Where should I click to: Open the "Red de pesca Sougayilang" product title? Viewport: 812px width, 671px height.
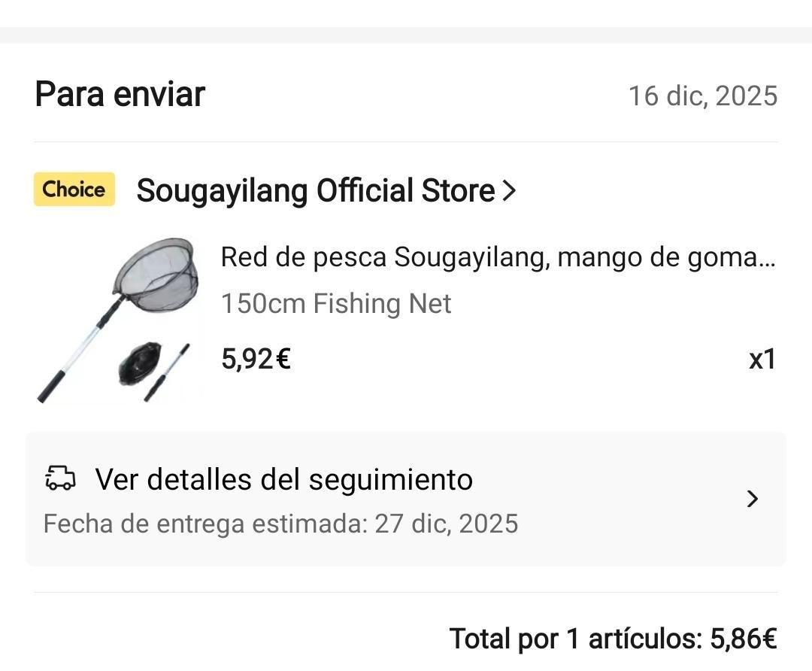(x=498, y=257)
